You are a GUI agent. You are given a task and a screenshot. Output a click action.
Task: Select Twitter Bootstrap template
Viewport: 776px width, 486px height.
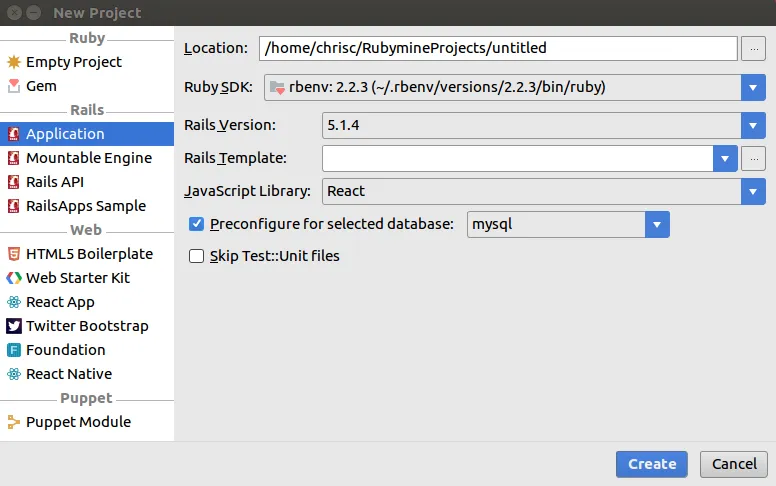(x=87, y=326)
